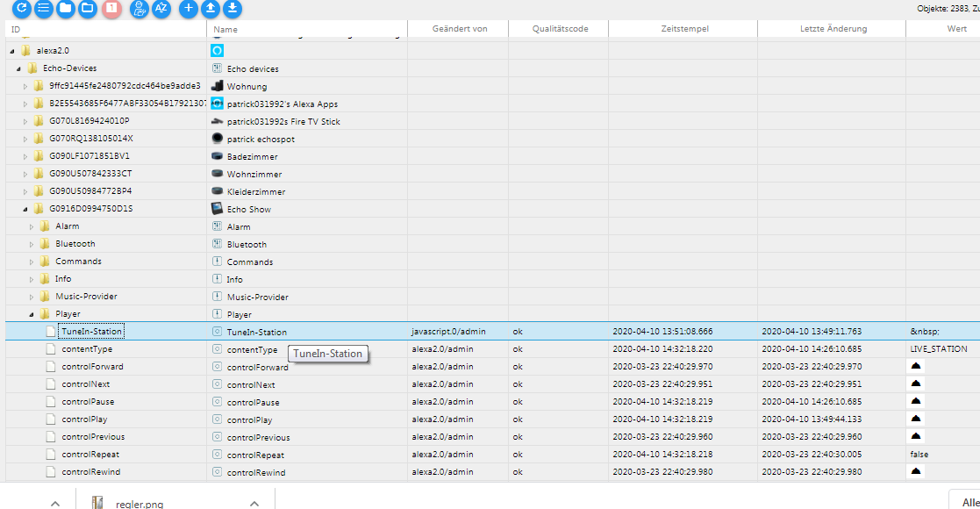Image resolution: width=980 pixels, height=509 pixels.
Task: Collapse the Echo-Devices folder
Action: pyautogui.click(x=18, y=68)
